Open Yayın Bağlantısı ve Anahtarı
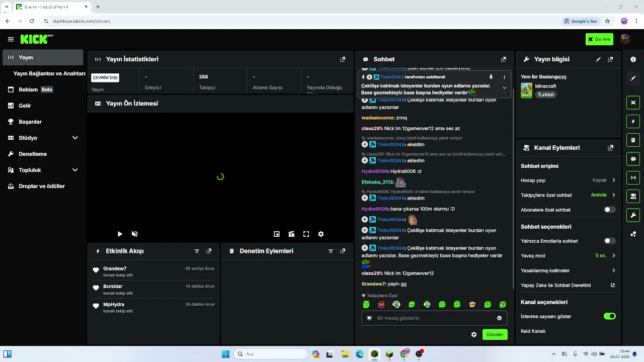 [49, 73]
